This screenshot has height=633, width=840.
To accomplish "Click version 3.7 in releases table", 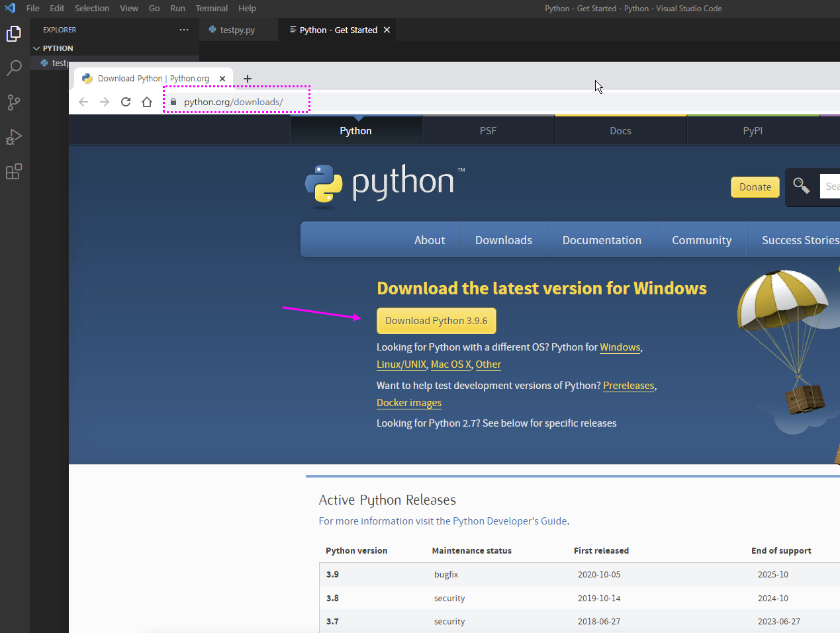I will [x=332, y=621].
